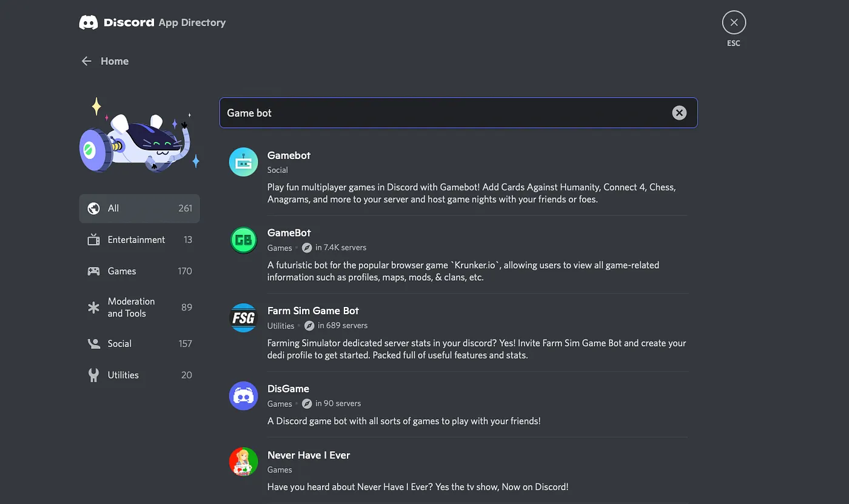Click the Never Have I Ever avatar
The height and width of the screenshot is (504, 849).
tap(243, 462)
